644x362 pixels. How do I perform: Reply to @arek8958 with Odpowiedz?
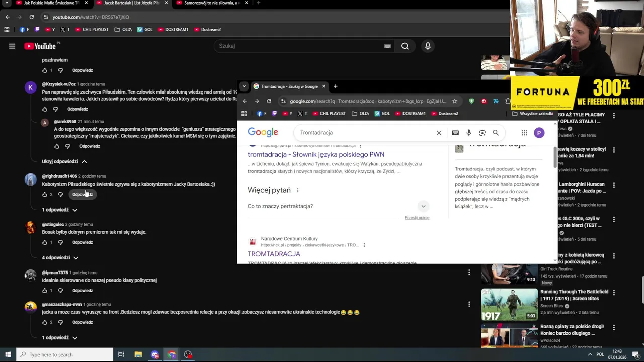click(90, 146)
